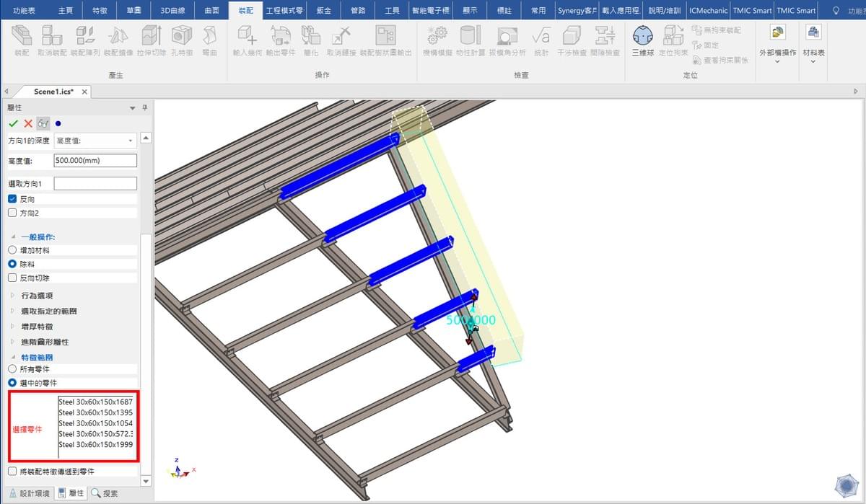Open the 功能表 menu
Viewport: 866px width, 504px height.
coord(24,11)
